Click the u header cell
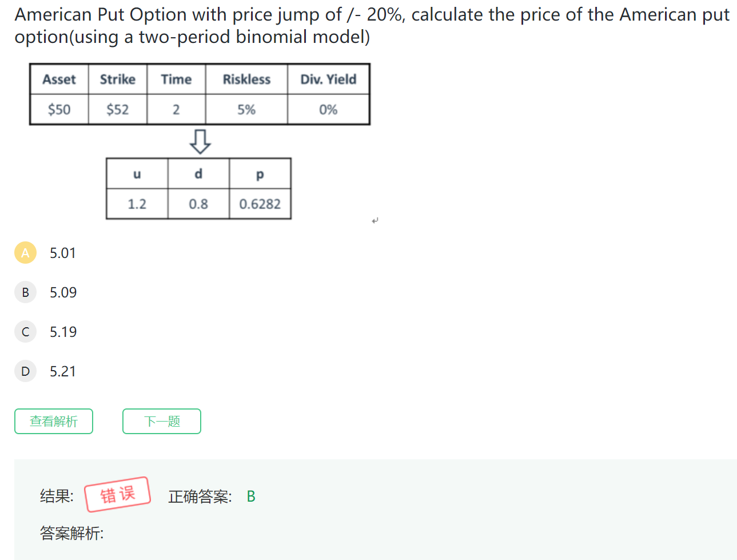The height and width of the screenshot is (560, 737). (137, 174)
